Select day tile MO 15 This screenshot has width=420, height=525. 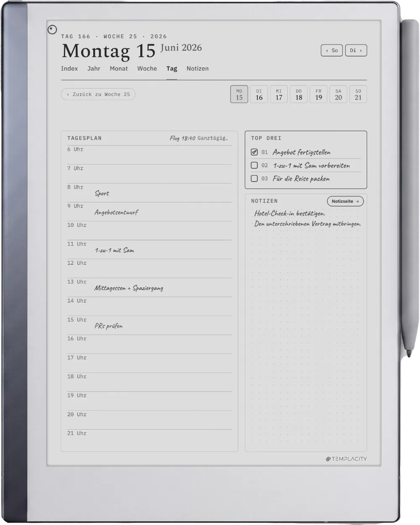click(x=239, y=94)
